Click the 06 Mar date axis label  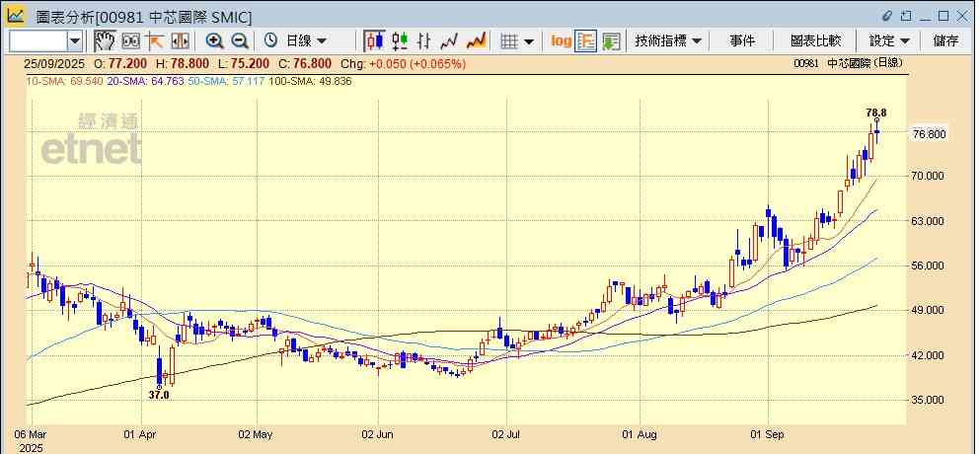point(30,434)
